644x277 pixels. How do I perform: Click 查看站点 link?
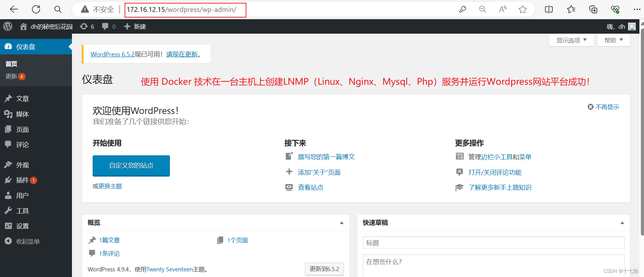[x=311, y=187]
